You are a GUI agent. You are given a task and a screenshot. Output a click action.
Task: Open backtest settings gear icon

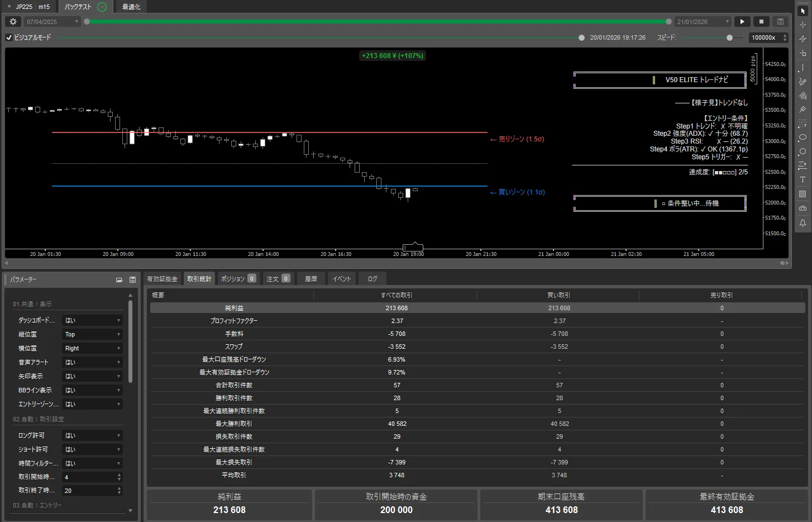[x=13, y=22]
